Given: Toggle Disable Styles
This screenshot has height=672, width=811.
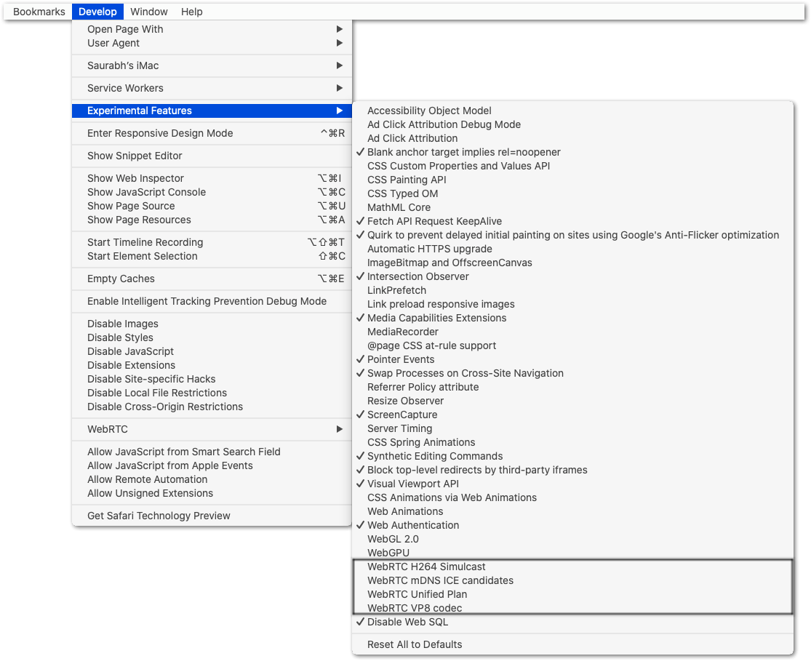Looking at the screenshot, I should coord(212,337).
